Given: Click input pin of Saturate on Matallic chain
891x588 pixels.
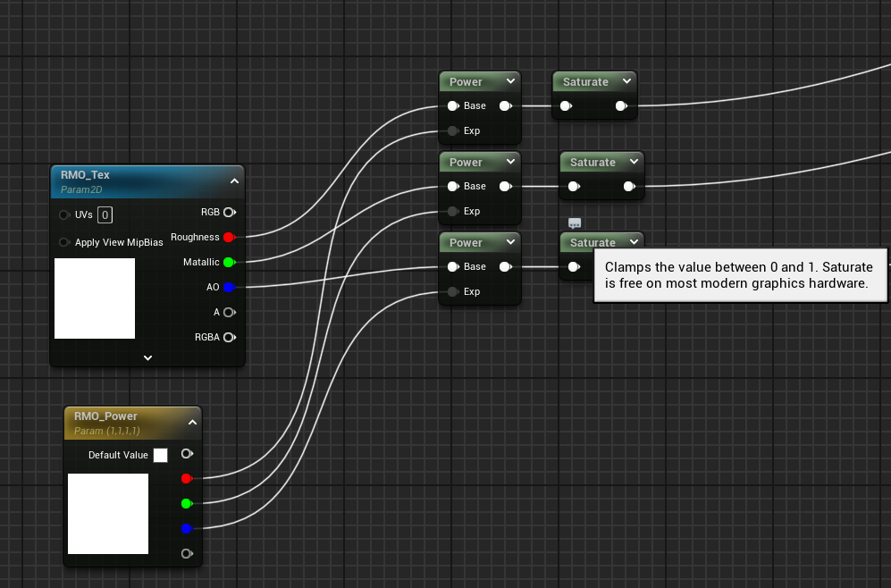Looking at the screenshot, I should click(x=574, y=187).
